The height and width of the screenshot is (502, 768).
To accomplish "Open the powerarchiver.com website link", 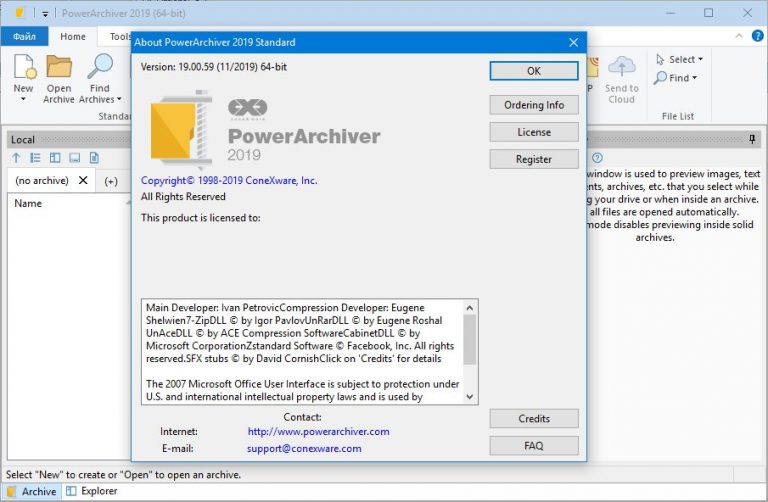I will tap(318, 431).
